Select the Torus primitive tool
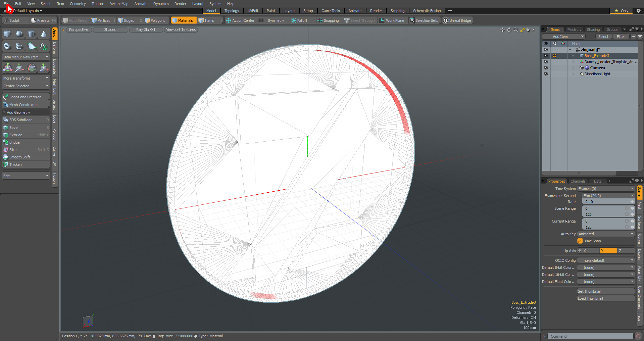Image resolution: width=644 pixels, height=341 pixels. click(x=7, y=46)
